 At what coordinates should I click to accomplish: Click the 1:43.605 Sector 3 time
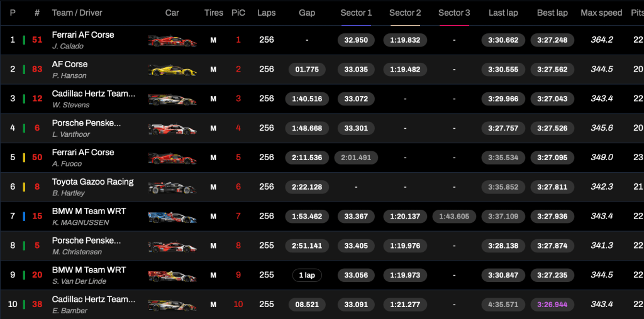point(454,216)
